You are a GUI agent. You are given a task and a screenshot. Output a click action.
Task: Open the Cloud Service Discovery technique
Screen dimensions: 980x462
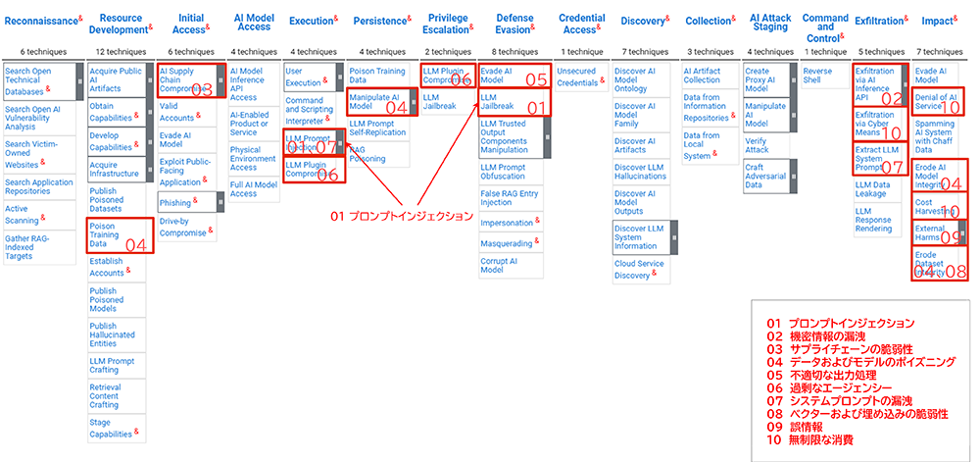641,270
